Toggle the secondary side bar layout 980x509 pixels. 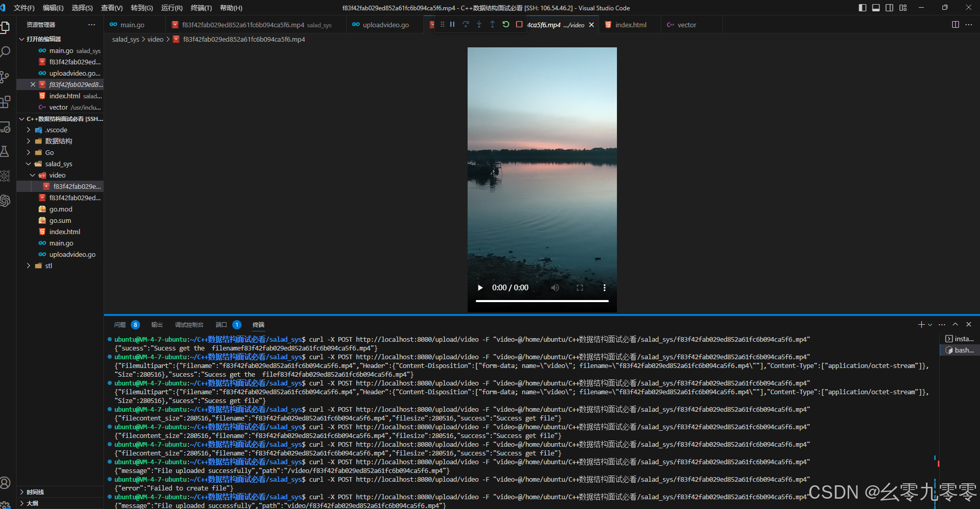click(889, 8)
